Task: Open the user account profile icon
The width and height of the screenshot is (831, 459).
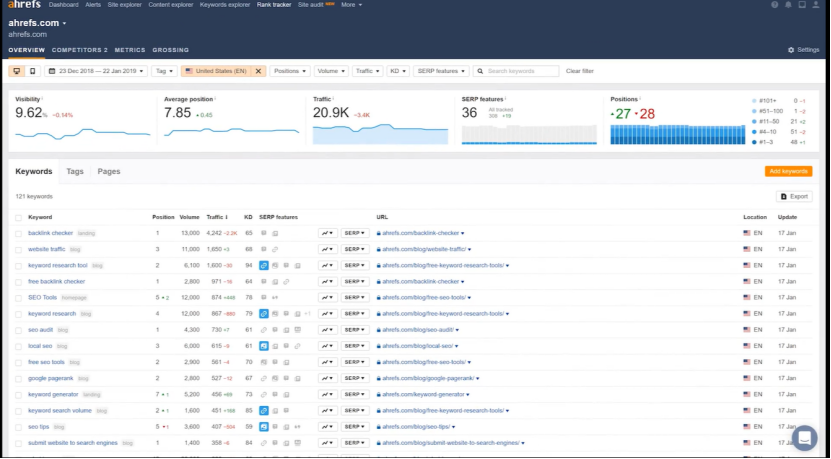Action: point(816,5)
